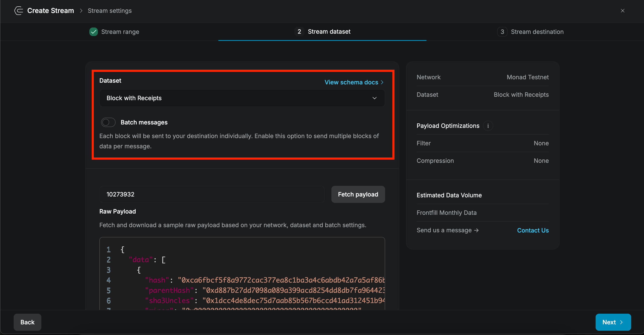Click the dataset dropdown chevron arrow

tap(374, 98)
